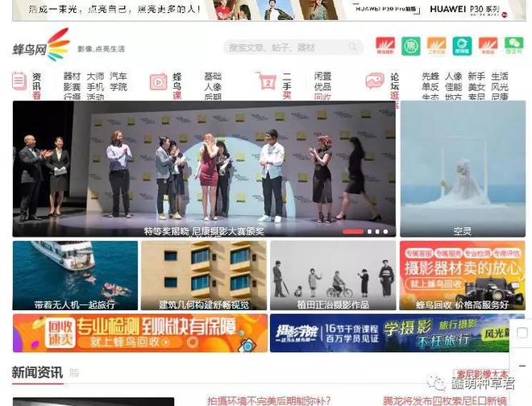Click the 专业检测 回收速卖 banner
532x406 pixels.
point(140,333)
